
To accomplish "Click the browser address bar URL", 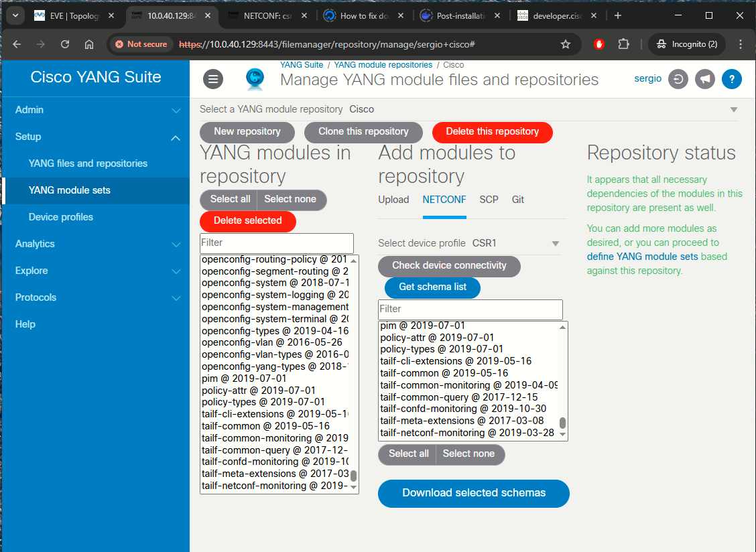I will [x=327, y=44].
